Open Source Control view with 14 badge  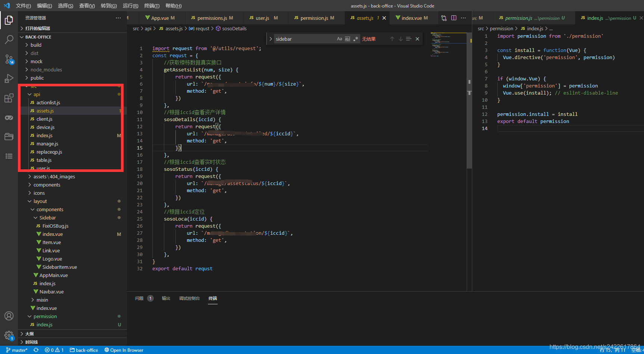point(9,59)
